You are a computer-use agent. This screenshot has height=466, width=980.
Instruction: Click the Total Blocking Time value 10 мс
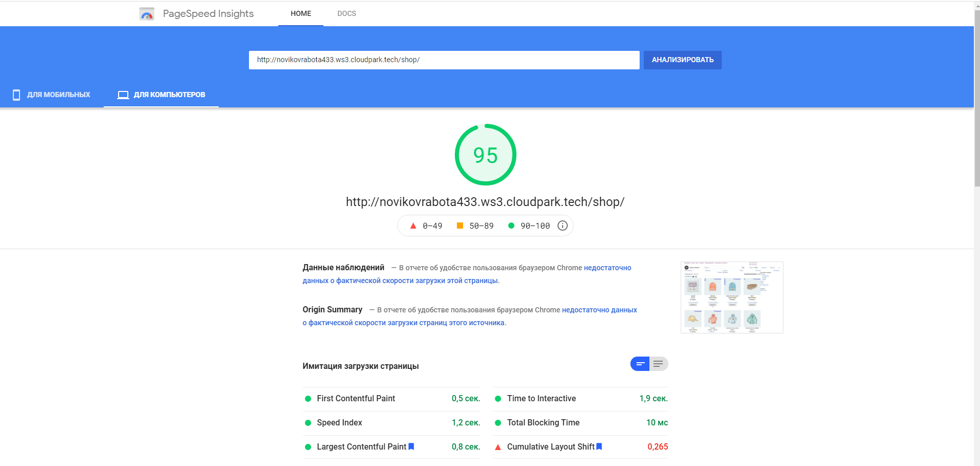(x=657, y=423)
